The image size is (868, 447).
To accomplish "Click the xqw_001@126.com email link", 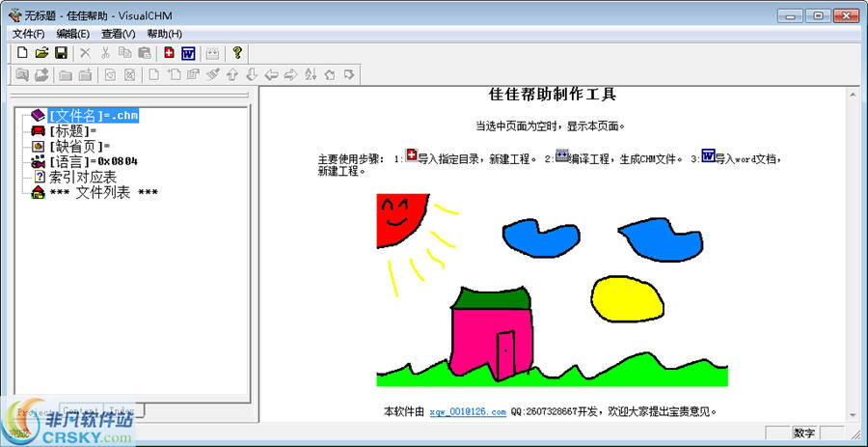I will (x=468, y=411).
